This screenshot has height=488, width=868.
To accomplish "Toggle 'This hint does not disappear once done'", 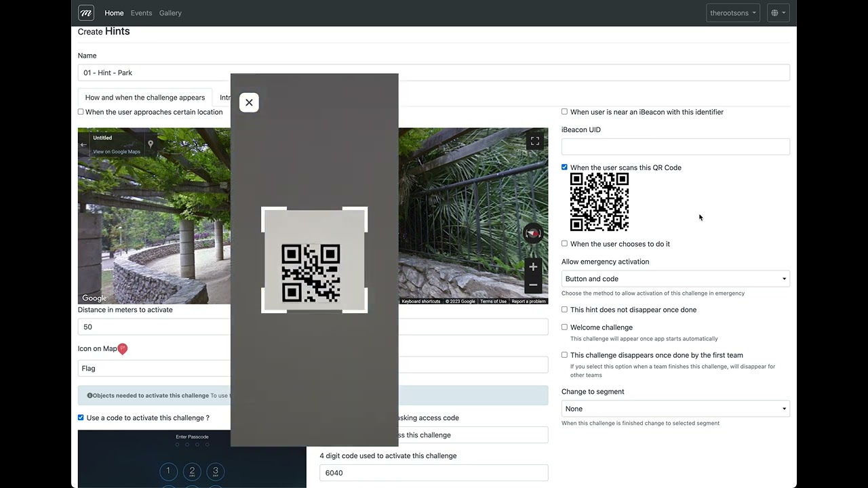I will 564,309.
